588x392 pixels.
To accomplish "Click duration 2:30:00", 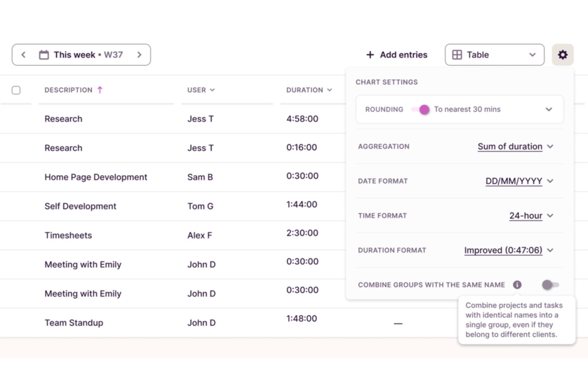I will pos(302,233).
